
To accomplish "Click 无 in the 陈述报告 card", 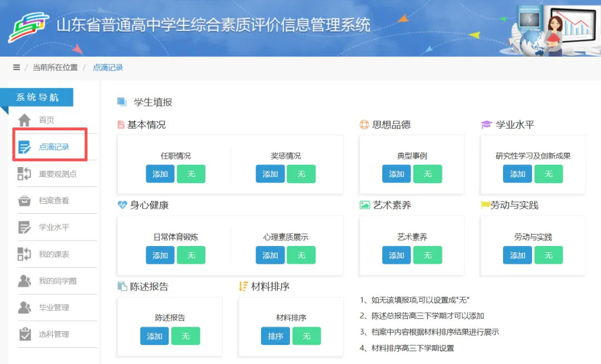I will 185,336.
